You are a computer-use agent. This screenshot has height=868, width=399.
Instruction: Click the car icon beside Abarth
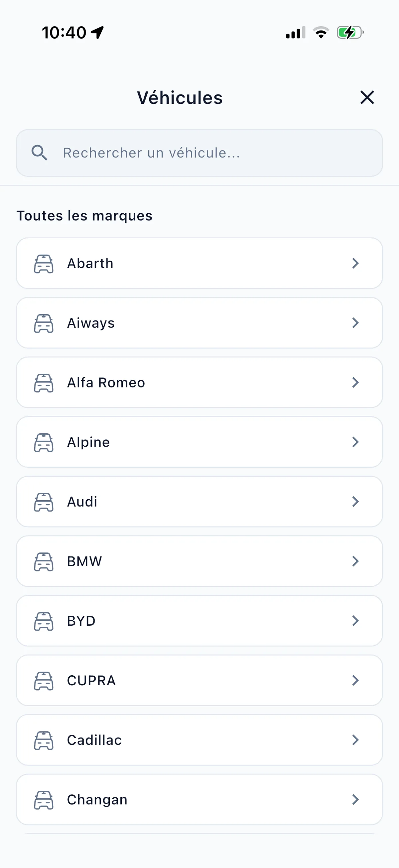(44, 264)
